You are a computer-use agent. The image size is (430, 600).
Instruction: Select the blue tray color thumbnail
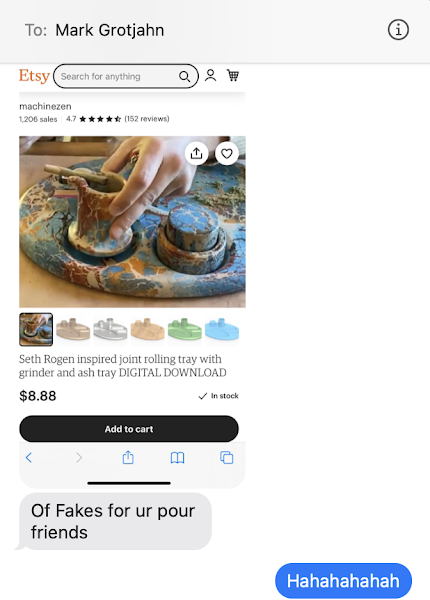(x=222, y=329)
